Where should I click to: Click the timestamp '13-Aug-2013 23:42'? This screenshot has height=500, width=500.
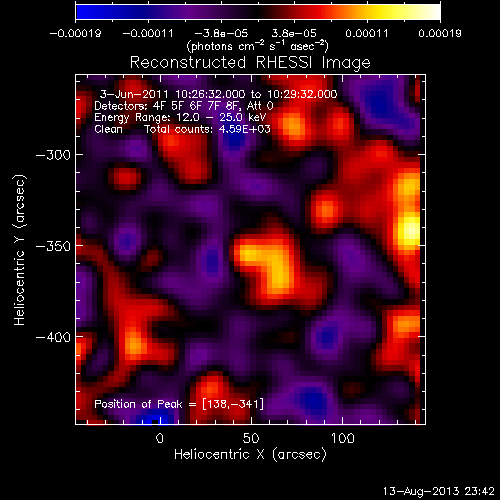(439, 491)
